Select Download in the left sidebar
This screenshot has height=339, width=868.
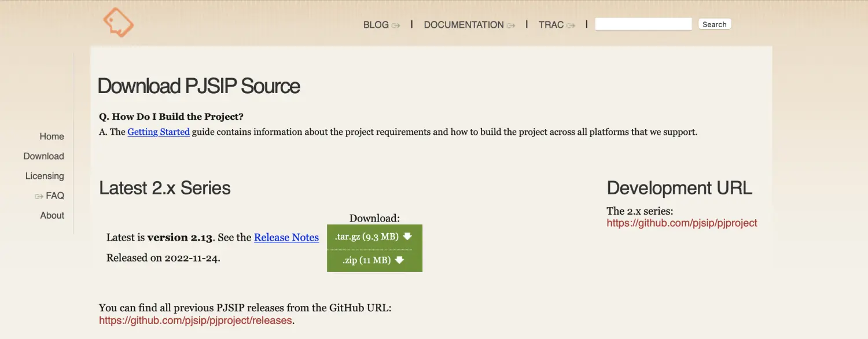[x=43, y=156]
